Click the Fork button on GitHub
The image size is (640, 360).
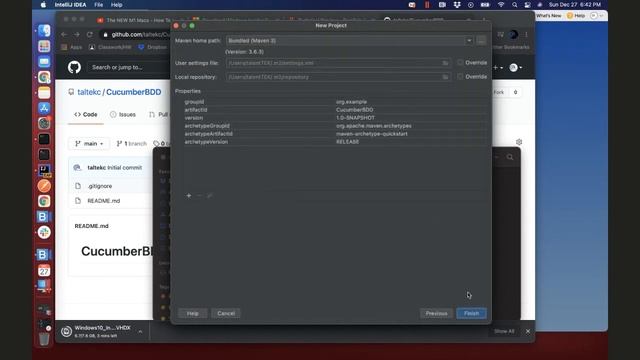(499, 92)
